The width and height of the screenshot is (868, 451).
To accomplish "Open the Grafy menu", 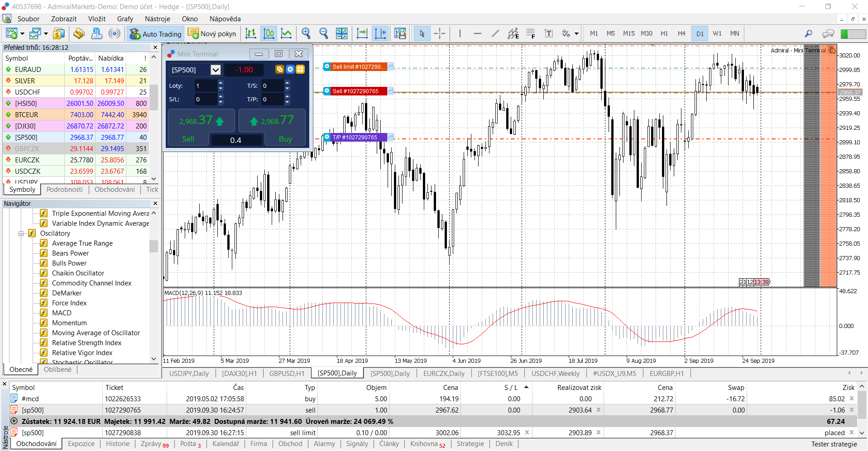I will (x=125, y=19).
